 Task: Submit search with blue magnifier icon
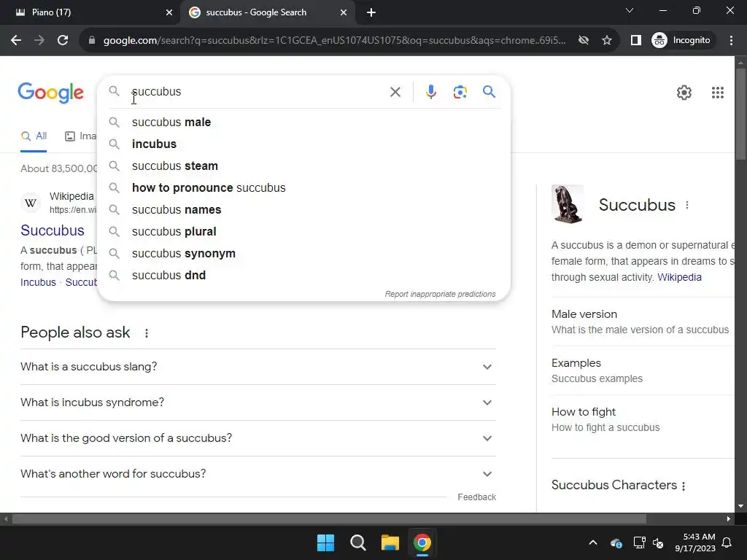(489, 91)
